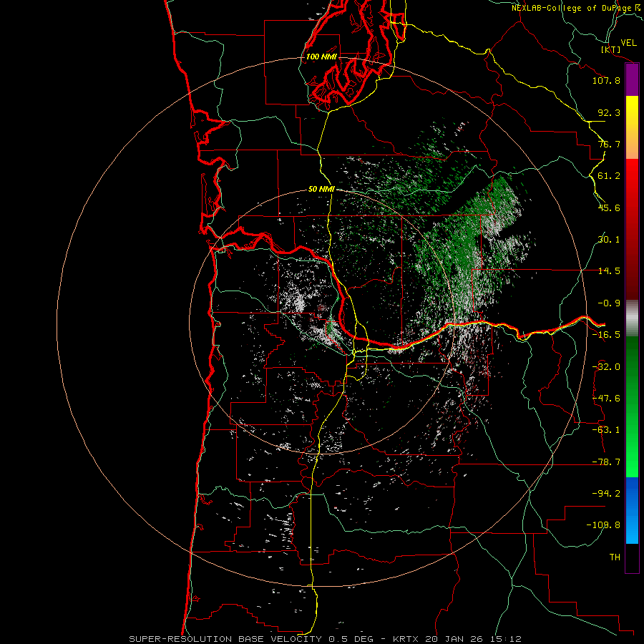Click the -32.0 legend value
The width and height of the screenshot is (644, 644).
pyautogui.click(x=606, y=367)
